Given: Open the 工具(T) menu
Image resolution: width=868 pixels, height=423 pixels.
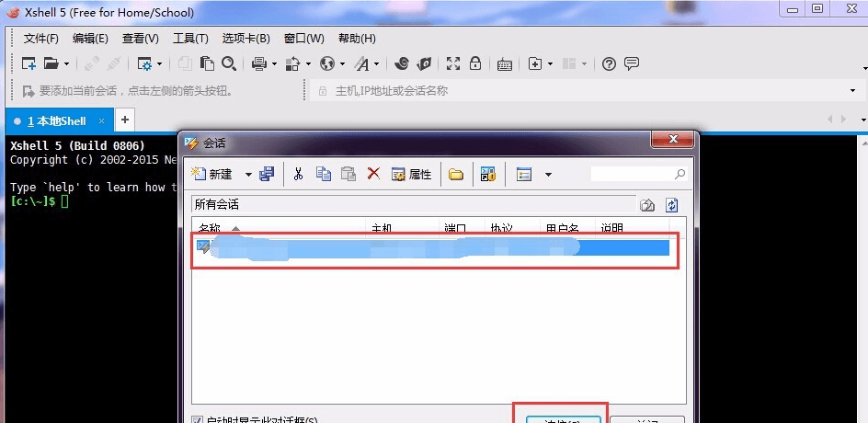Looking at the screenshot, I should (190, 39).
